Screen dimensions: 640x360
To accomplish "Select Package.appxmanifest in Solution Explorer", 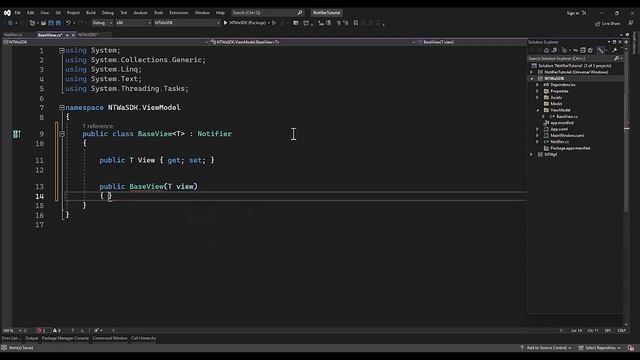I will point(570,148).
